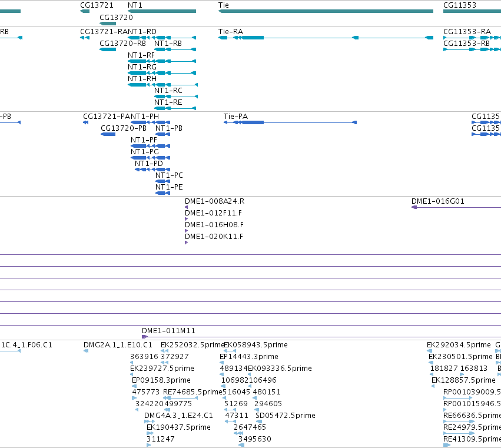The height and width of the screenshot is (448, 501).
Task: Select the CG11353-RA transcript label
Action: pyautogui.click(x=467, y=32)
